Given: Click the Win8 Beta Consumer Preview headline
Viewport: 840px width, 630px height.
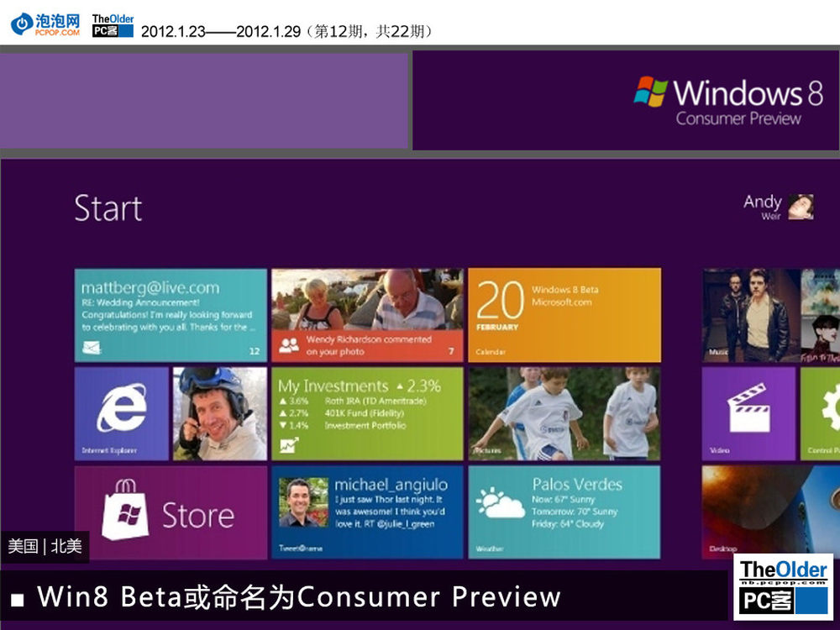Looking at the screenshot, I should pyautogui.click(x=298, y=596).
